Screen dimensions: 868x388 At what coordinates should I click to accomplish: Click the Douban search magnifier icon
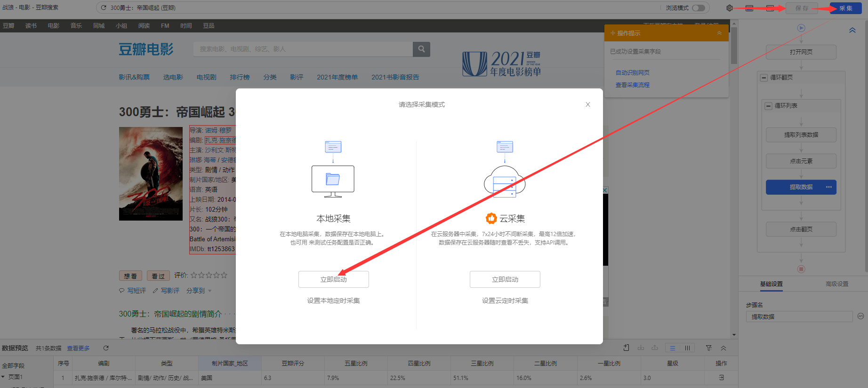[x=421, y=49]
